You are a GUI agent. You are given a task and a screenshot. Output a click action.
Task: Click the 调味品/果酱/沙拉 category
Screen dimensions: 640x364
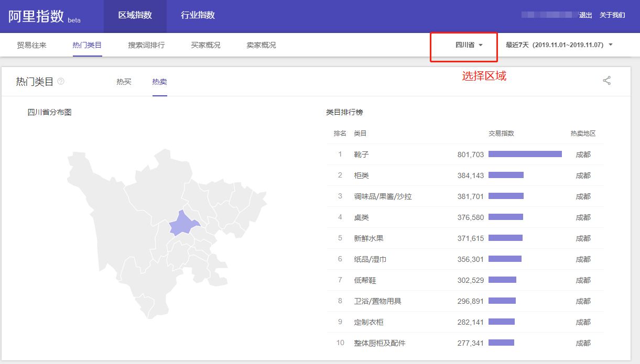tap(383, 196)
